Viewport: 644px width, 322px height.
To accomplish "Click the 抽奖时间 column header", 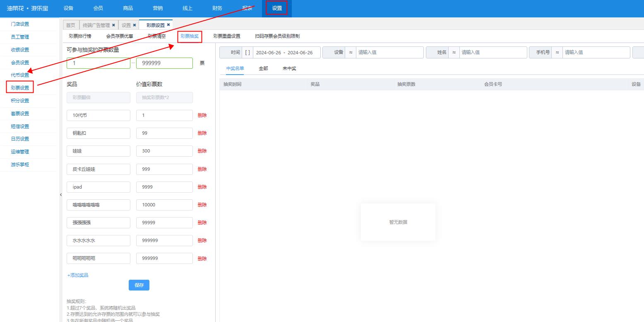I will (232, 84).
